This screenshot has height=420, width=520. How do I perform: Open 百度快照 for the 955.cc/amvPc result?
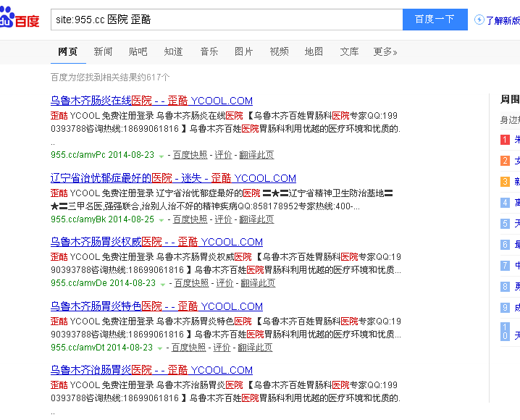coord(190,155)
